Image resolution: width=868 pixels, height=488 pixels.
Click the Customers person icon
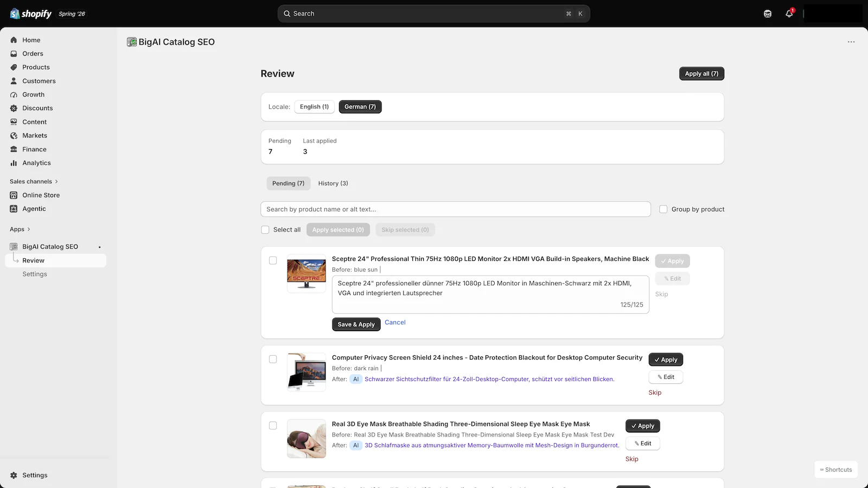point(14,81)
